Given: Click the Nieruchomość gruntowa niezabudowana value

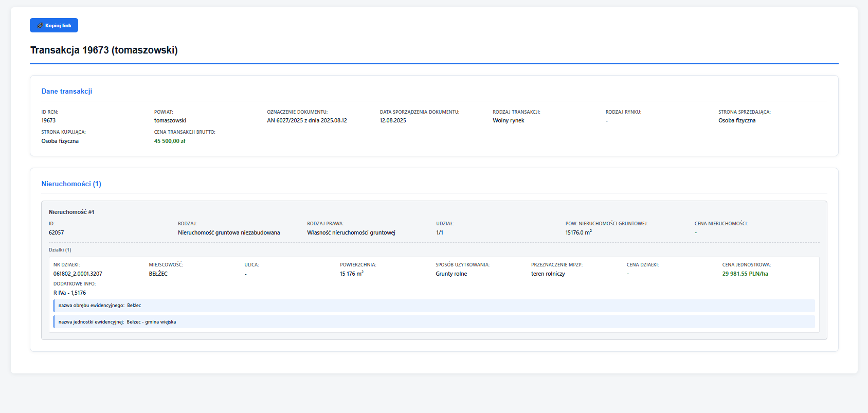Looking at the screenshot, I should point(229,232).
